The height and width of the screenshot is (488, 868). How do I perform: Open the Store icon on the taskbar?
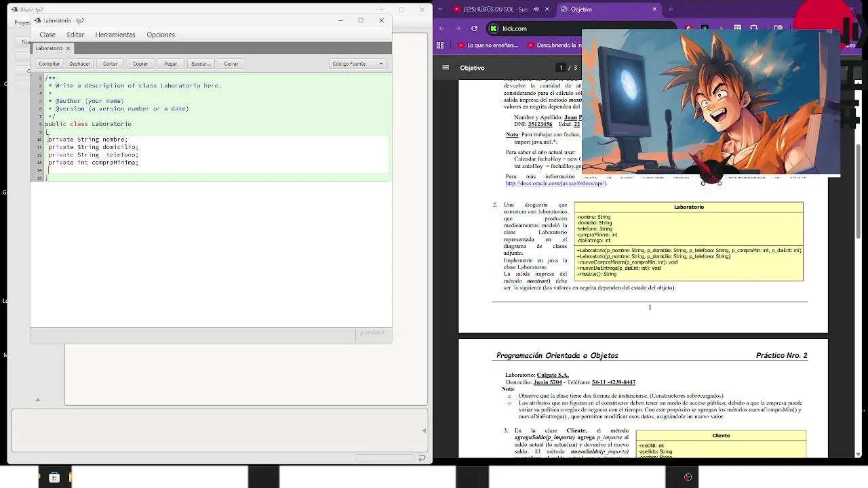pos(54,477)
